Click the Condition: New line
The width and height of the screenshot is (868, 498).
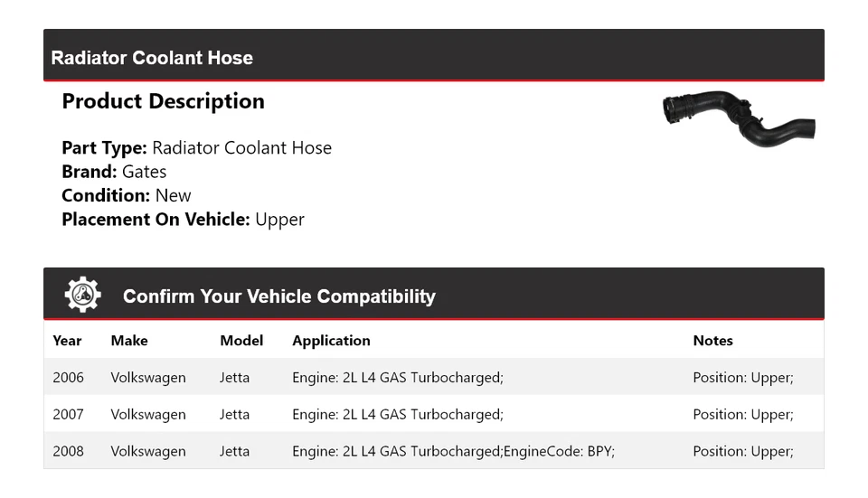127,195
